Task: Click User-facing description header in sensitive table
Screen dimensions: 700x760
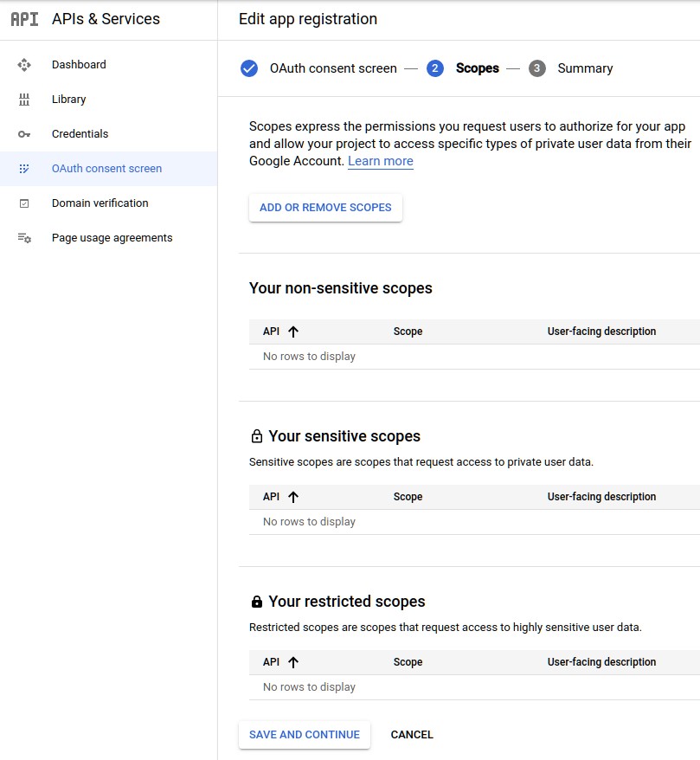Action: click(601, 497)
